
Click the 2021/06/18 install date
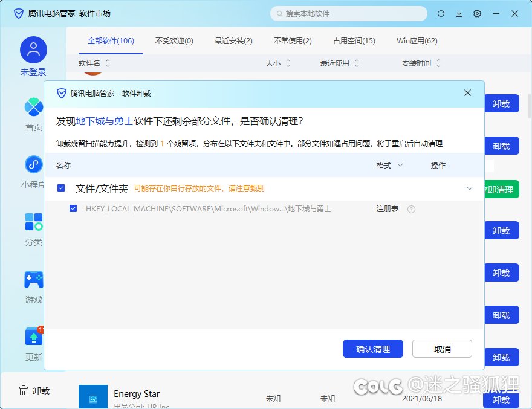tap(422, 399)
